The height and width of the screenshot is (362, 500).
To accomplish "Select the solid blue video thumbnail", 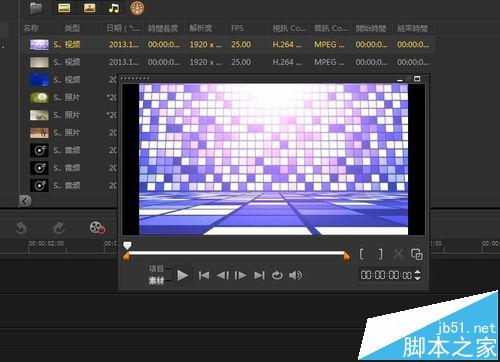I will (39, 80).
